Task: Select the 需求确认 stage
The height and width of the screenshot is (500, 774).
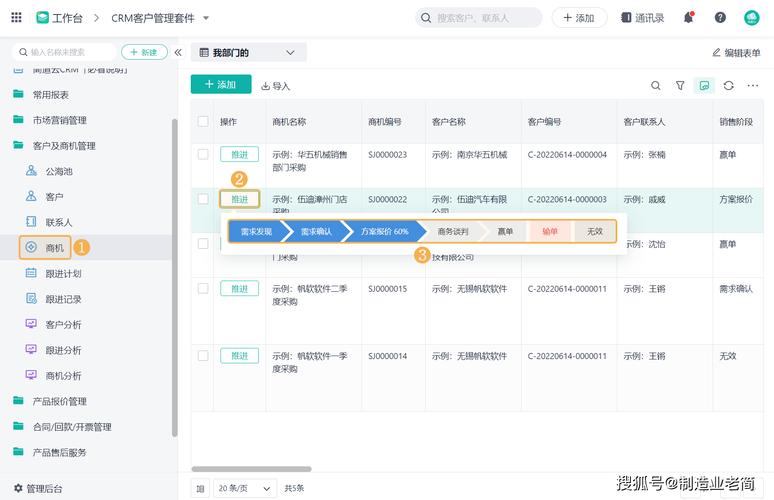Action: 316,231
